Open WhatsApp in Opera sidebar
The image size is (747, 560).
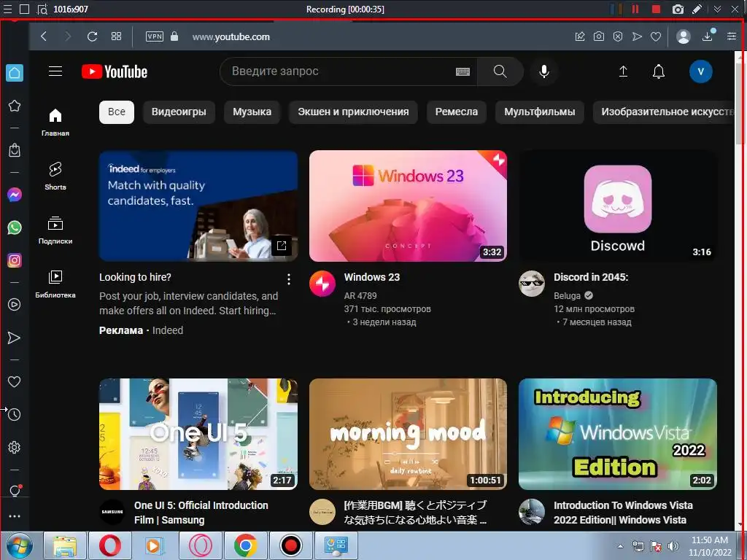tap(15, 227)
